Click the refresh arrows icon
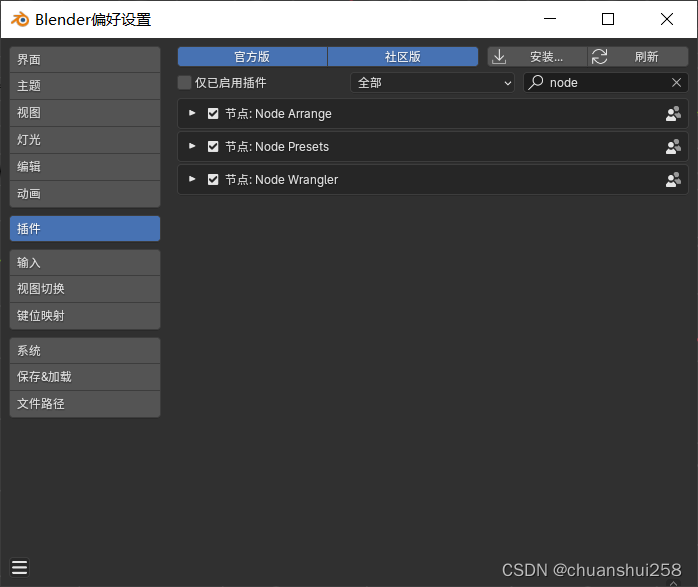Image resolution: width=698 pixels, height=587 pixels. click(x=600, y=57)
